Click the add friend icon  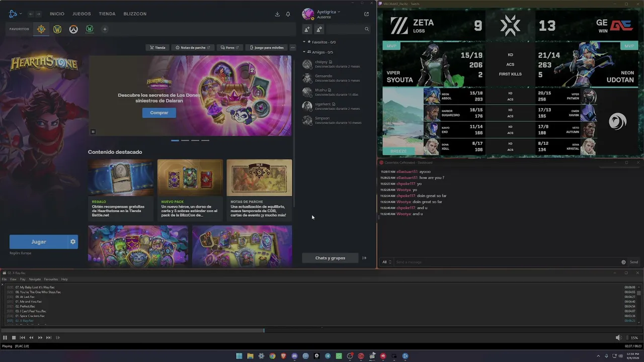[307, 29]
